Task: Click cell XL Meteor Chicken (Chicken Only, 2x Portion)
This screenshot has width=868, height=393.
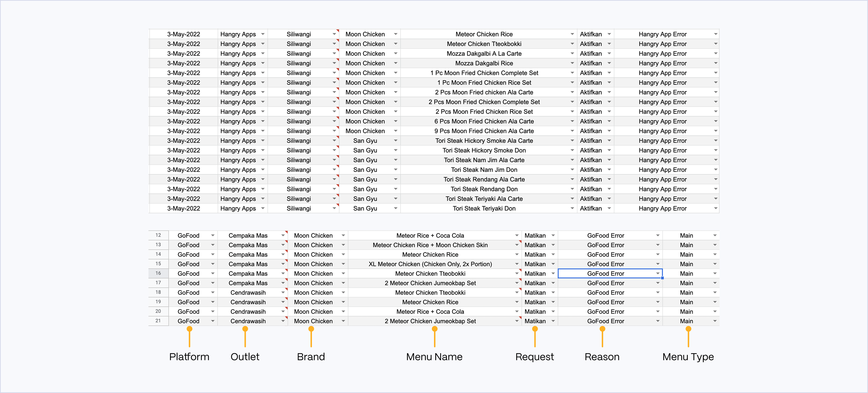Action: (x=435, y=264)
